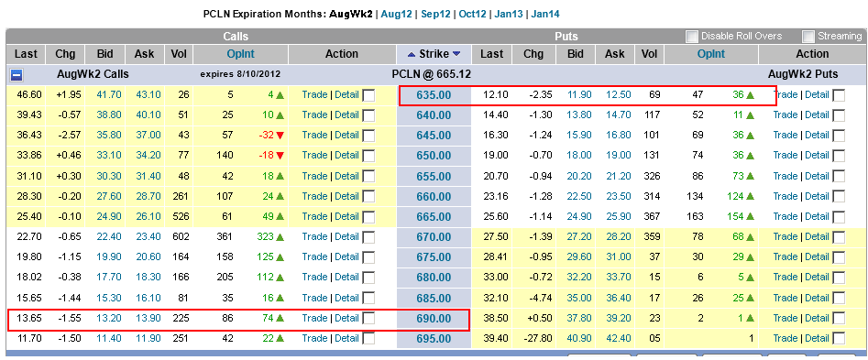This screenshot has width=868, height=360.
Task: Click the green up arrow beside put OpInt change 73
Action: point(750,177)
